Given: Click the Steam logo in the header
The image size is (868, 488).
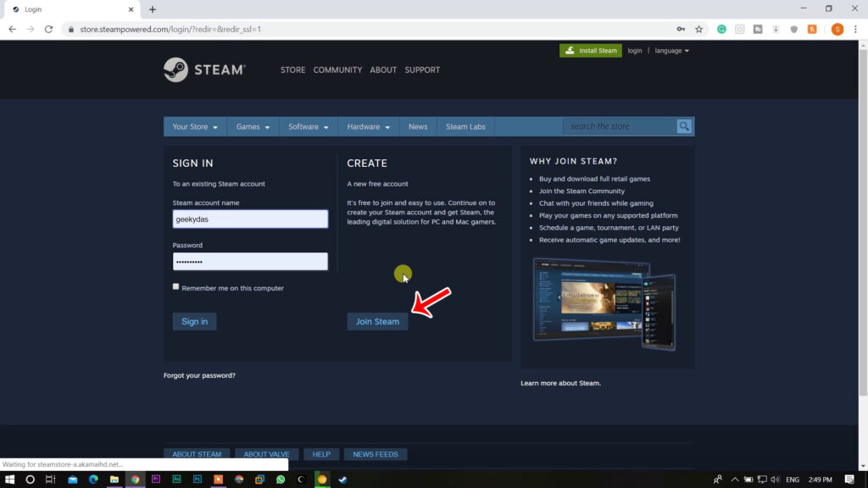Looking at the screenshot, I should [x=204, y=69].
